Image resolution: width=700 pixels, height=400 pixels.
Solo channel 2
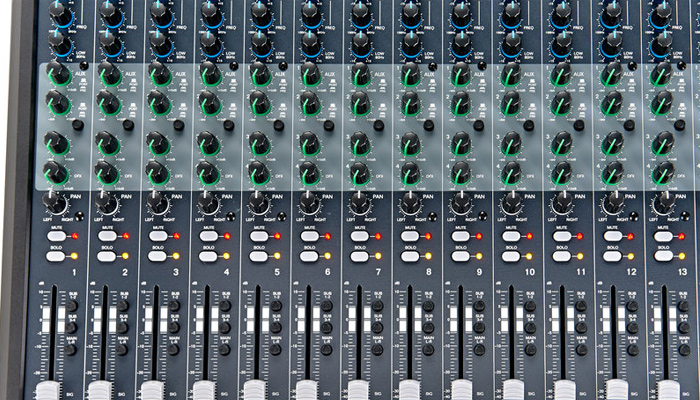pos(107,256)
